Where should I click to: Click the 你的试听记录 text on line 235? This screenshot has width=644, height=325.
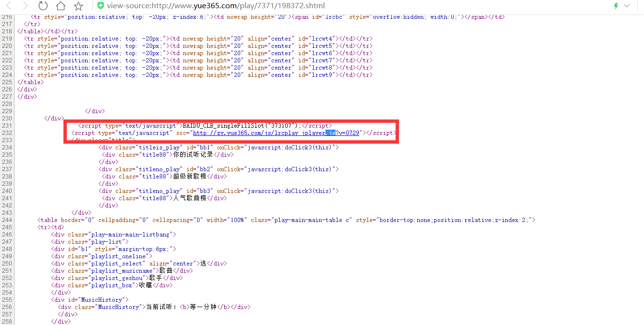(193, 155)
